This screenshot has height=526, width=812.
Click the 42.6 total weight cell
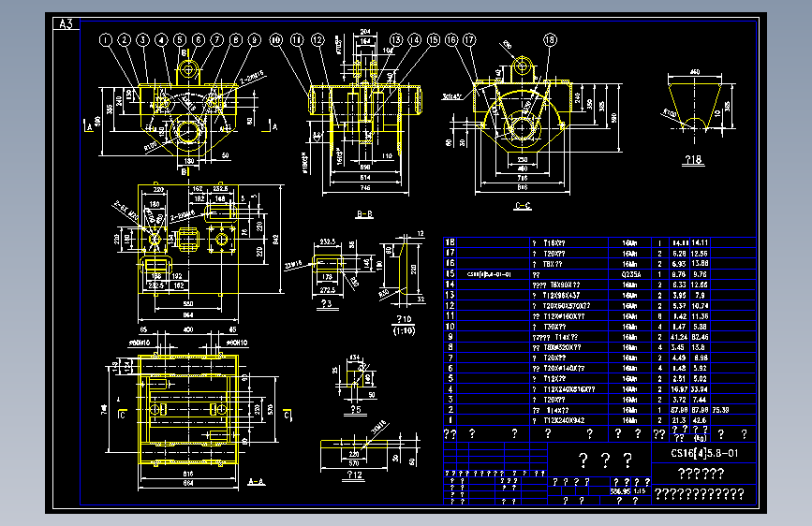point(700,420)
